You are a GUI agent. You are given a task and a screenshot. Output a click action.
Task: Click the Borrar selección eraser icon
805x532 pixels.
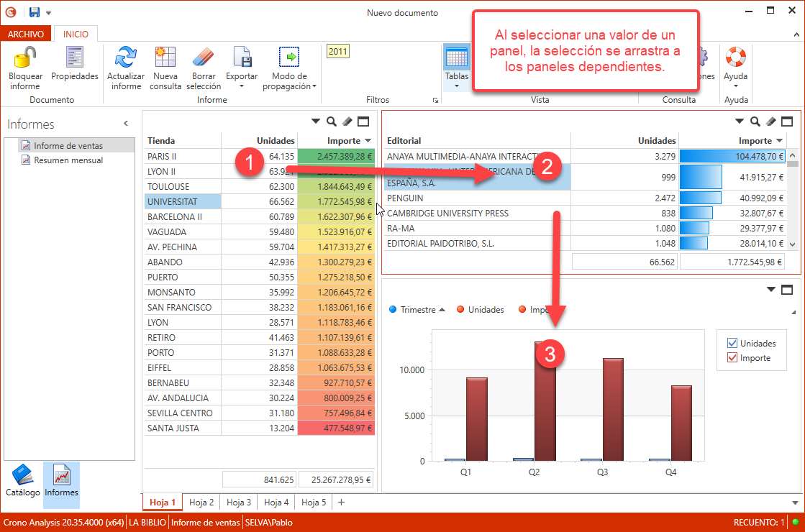point(204,57)
